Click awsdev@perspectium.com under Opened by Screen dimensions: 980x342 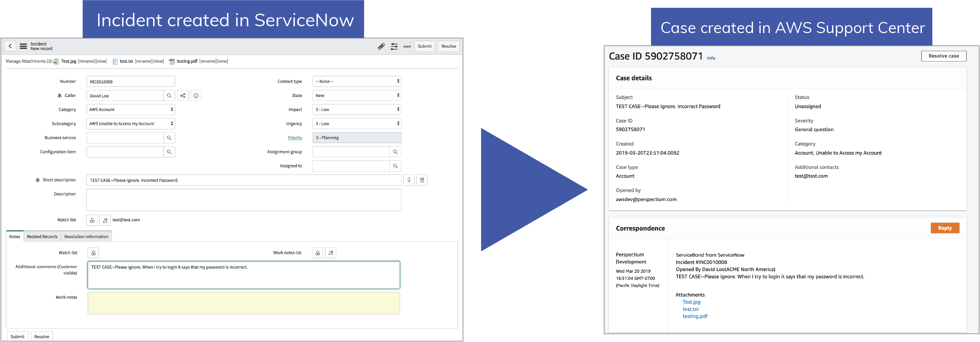646,199
